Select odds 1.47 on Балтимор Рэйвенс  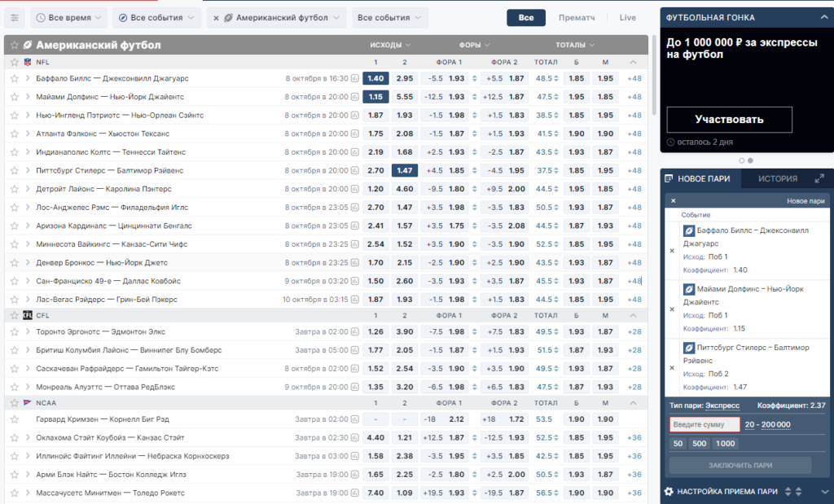click(405, 171)
